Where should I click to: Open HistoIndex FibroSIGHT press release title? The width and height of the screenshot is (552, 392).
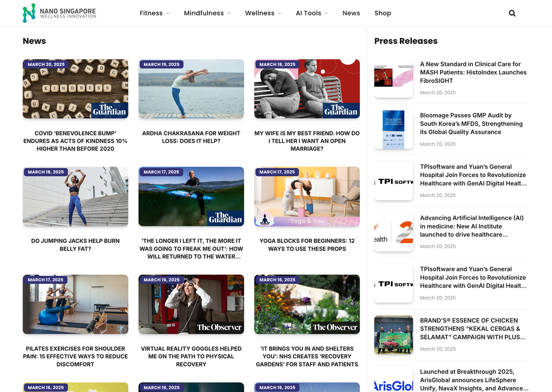point(473,72)
